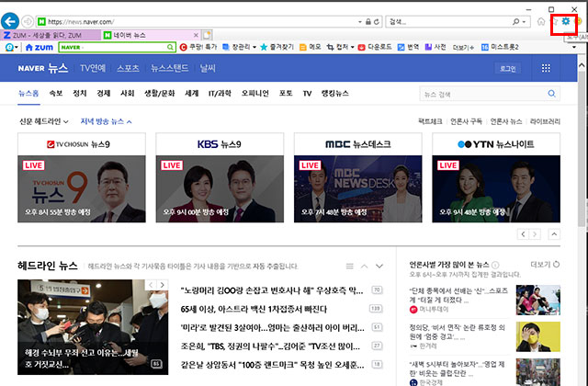Open the 쿠팡! 특가 toolbar shortcut
The height and width of the screenshot is (386, 588).
coord(198,47)
